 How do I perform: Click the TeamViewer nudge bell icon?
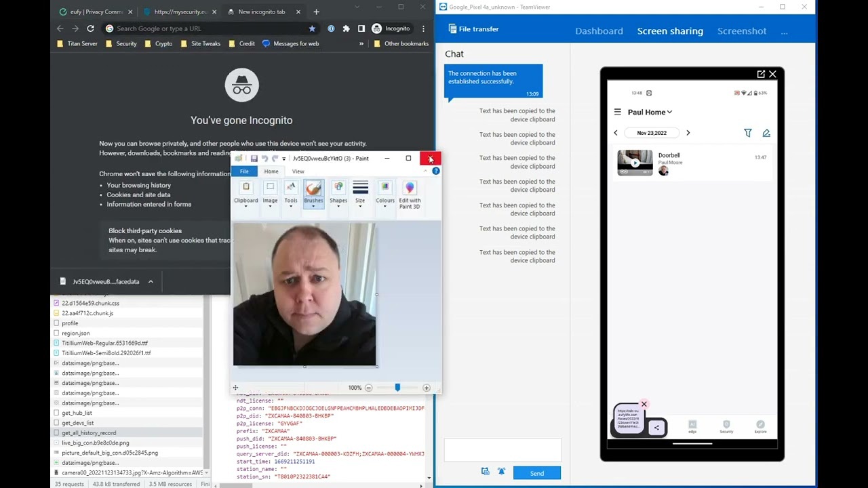pos(502,472)
